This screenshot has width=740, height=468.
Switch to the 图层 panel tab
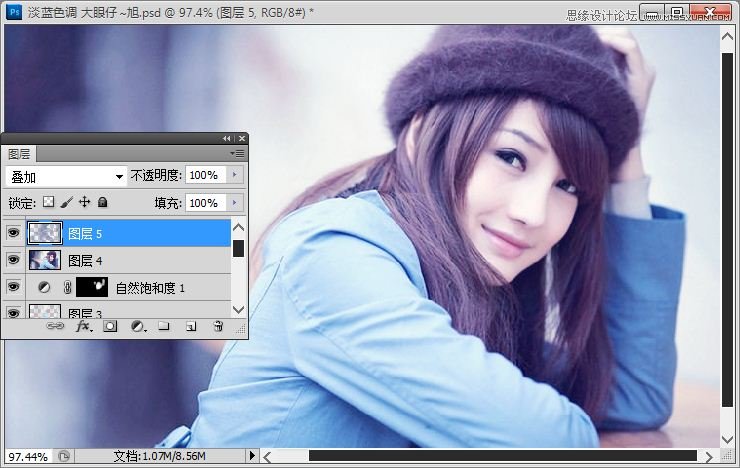(x=19, y=154)
